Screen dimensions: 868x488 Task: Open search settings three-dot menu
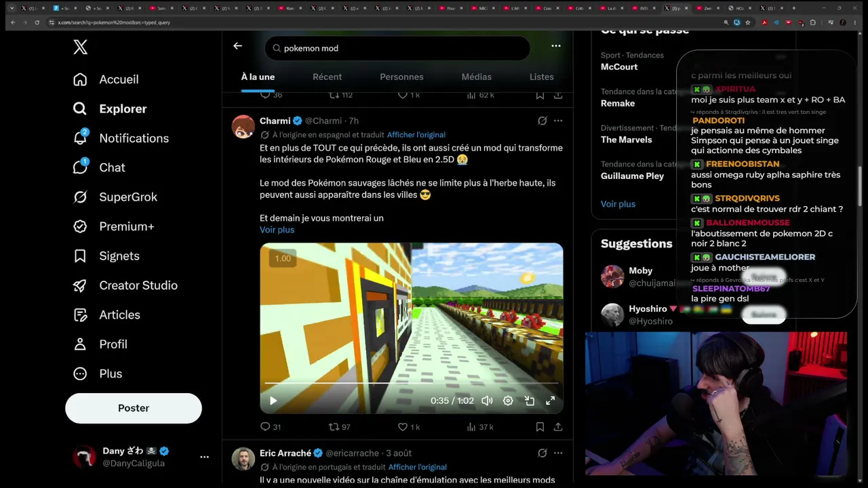(x=556, y=46)
